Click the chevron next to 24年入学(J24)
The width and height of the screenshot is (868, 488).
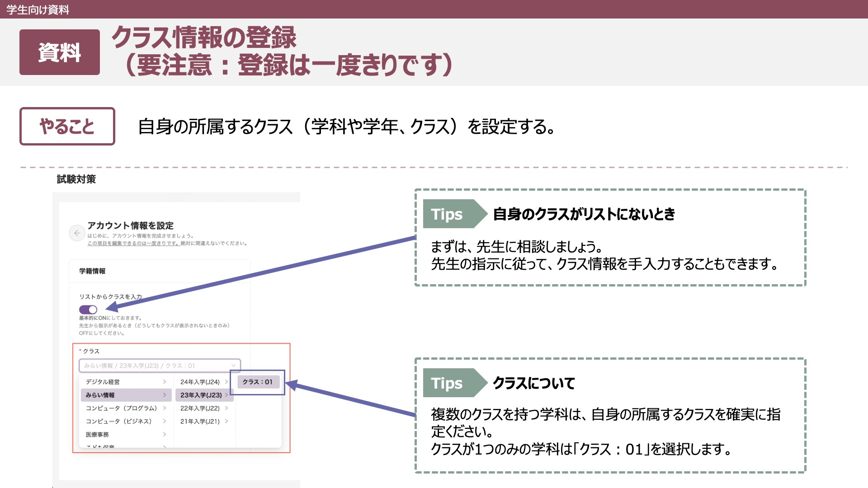[226, 382]
